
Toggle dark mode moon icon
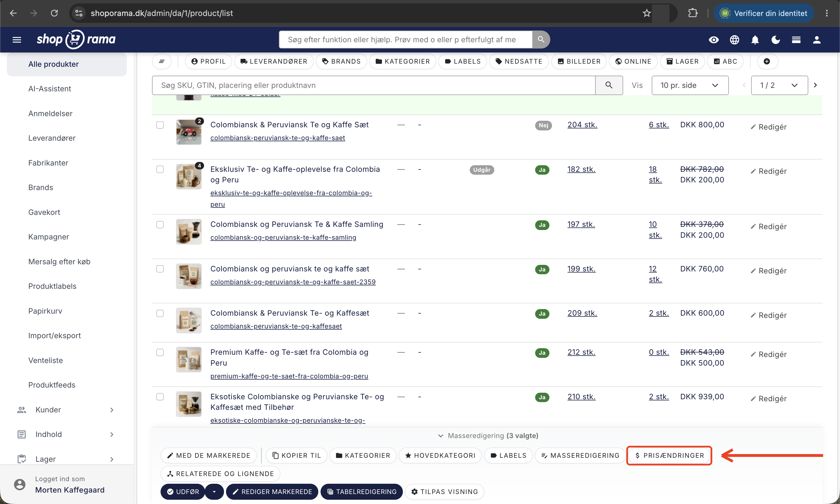tap(775, 40)
